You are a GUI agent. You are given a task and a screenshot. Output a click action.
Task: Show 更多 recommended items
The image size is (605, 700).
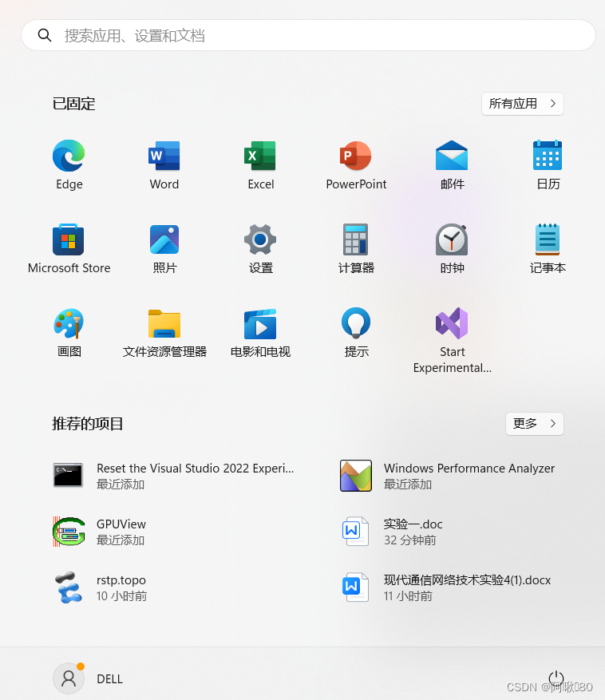[535, 423]
